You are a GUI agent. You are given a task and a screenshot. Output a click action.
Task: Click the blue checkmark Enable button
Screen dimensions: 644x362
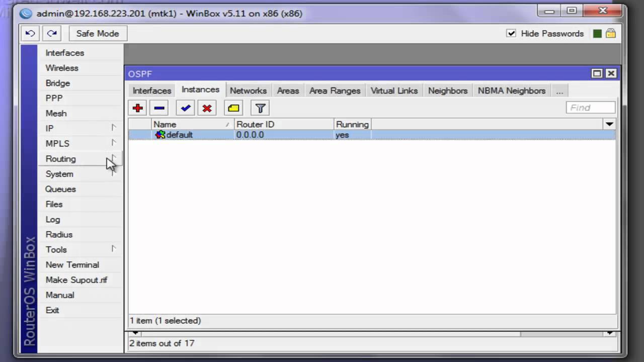click(185, 108)
